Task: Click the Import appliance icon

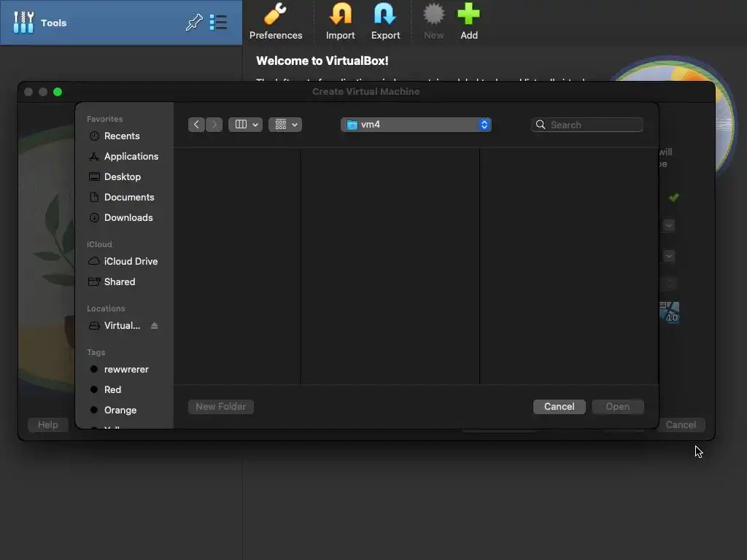Action: coord(340,15)
